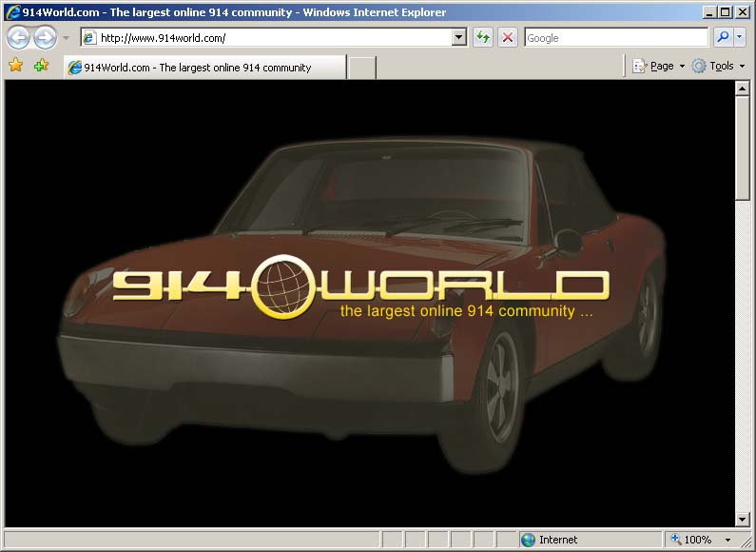Click the scrollbar down arrow
The image size is (756, 552).
[x=742, y=520]
